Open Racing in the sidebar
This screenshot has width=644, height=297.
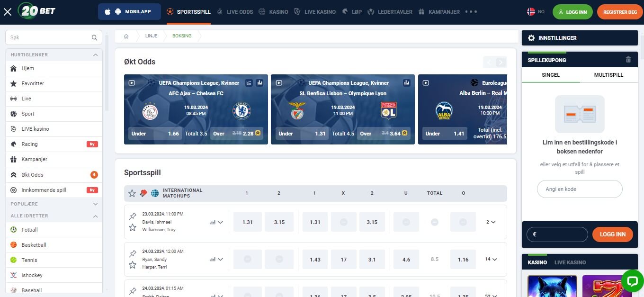click(x=54, y=144)
